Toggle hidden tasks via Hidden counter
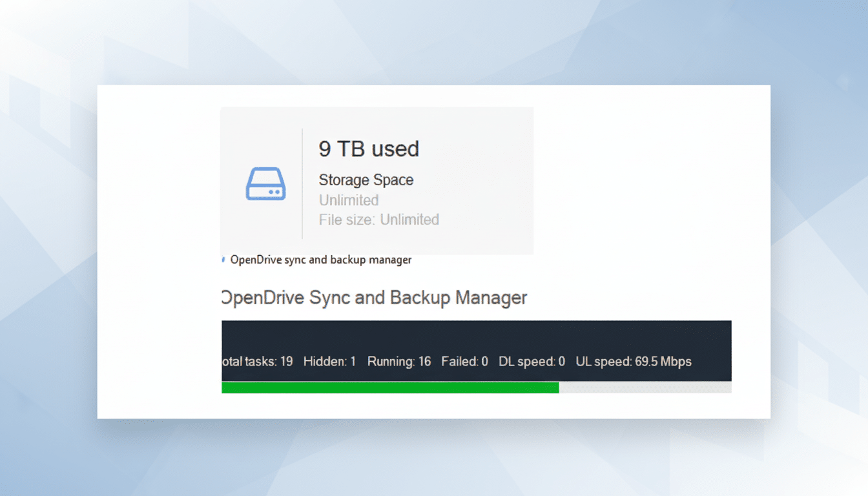The height and width of the screenshot is (496, 868). point(329,362)
